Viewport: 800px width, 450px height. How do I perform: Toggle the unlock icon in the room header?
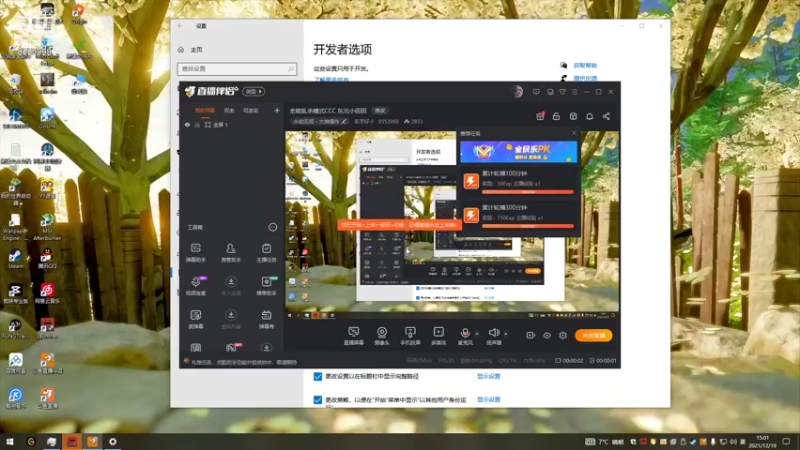tap(556, 116)
